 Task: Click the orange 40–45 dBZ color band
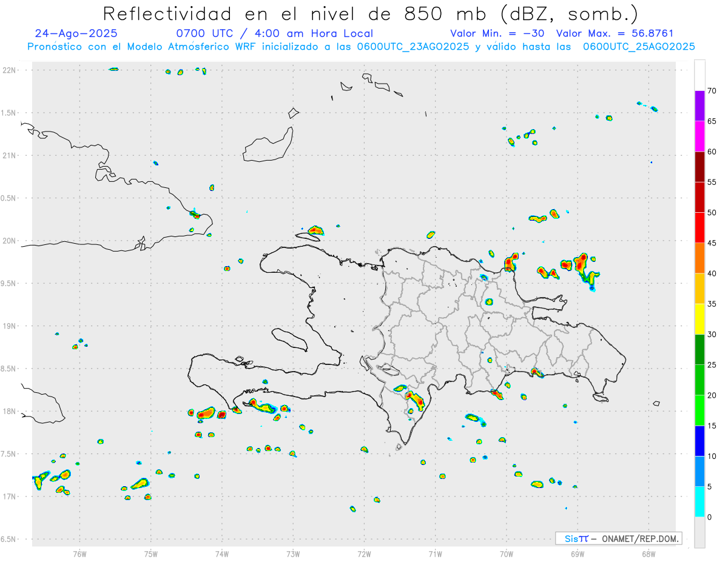point(699,258)
